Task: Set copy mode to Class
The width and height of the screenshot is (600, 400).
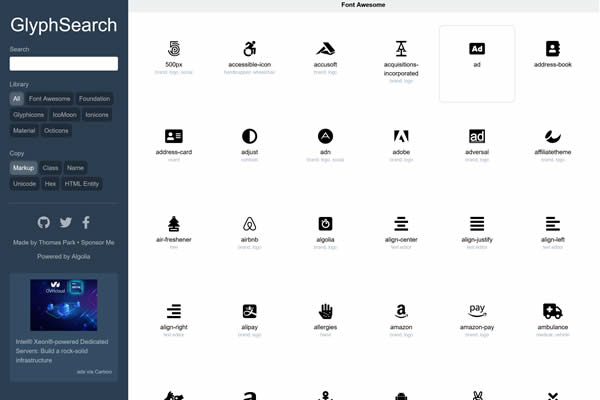Action: (51, 168)
